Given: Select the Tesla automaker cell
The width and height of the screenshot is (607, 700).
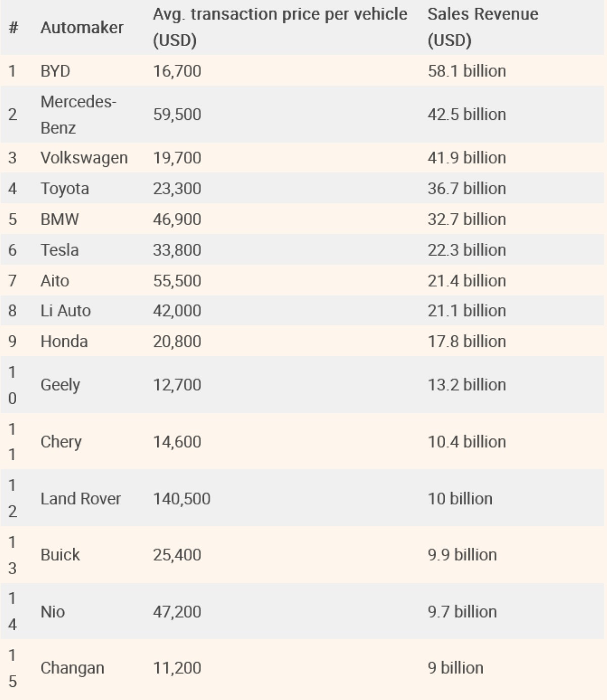Looking at the screenshot, I should click(x=59, y=250).
